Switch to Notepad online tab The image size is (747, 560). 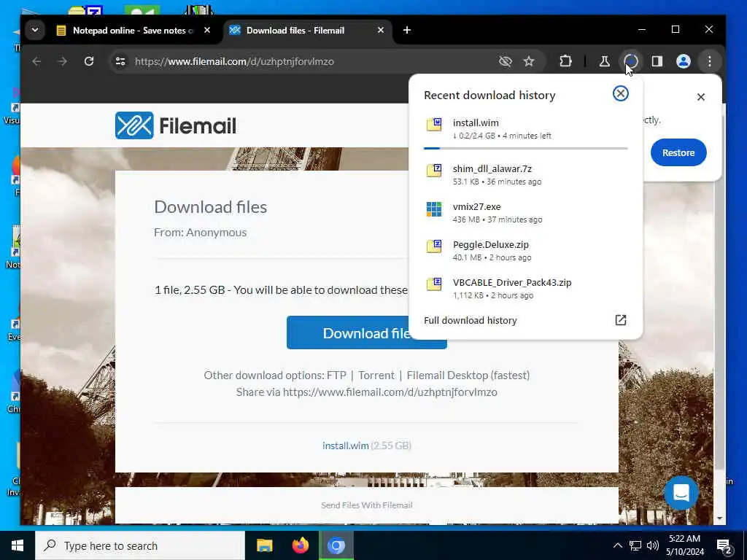pos(133,31)
